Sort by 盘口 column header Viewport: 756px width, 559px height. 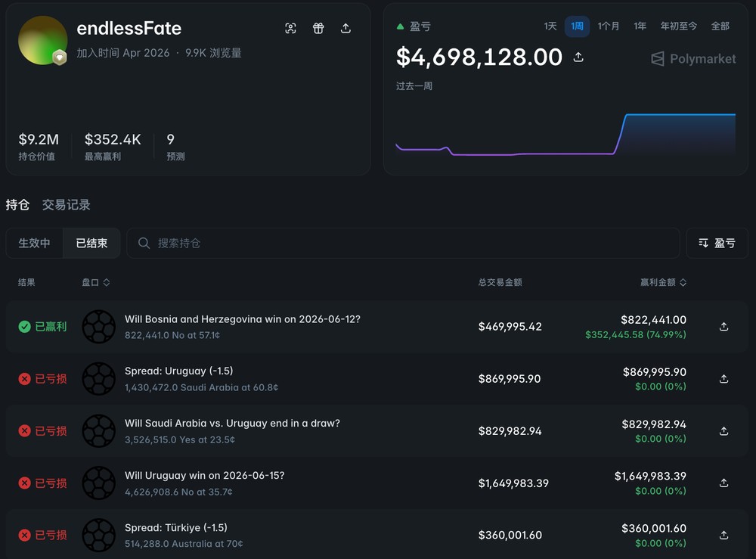[96, 282]
